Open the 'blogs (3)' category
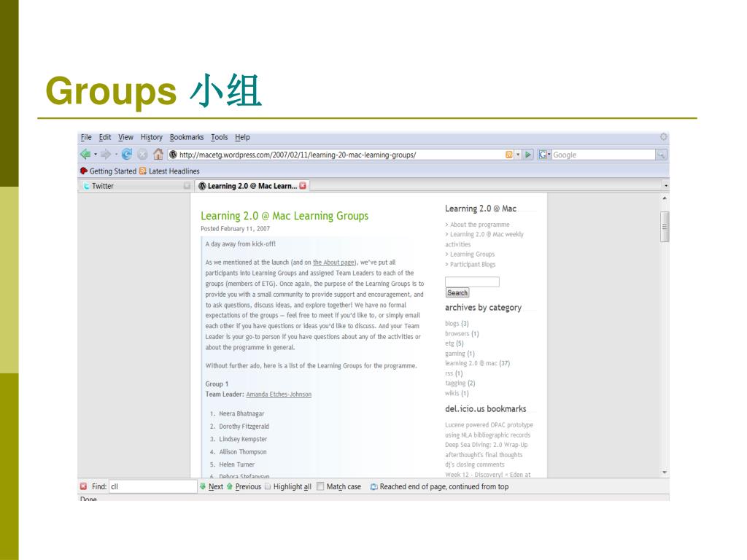 point(457,323)
